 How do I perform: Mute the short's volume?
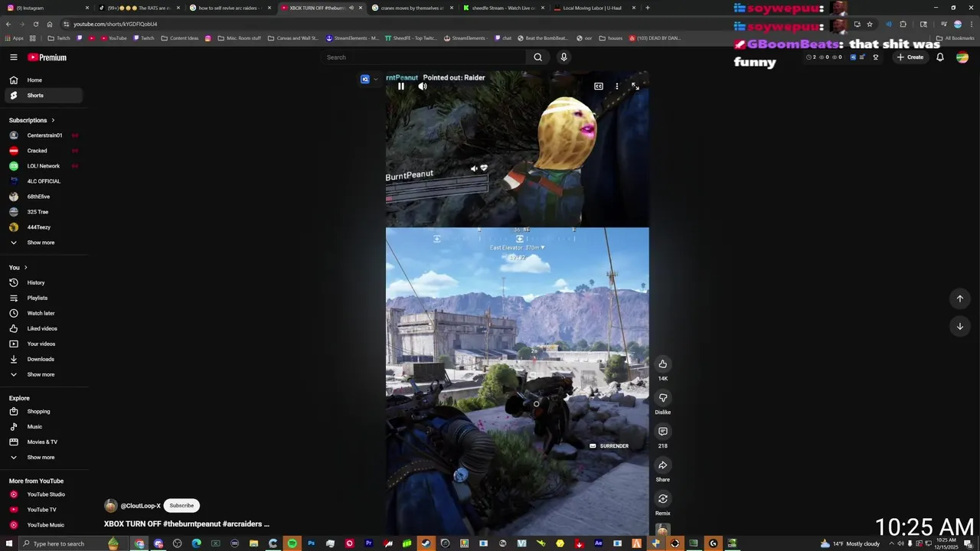[423, 86]
